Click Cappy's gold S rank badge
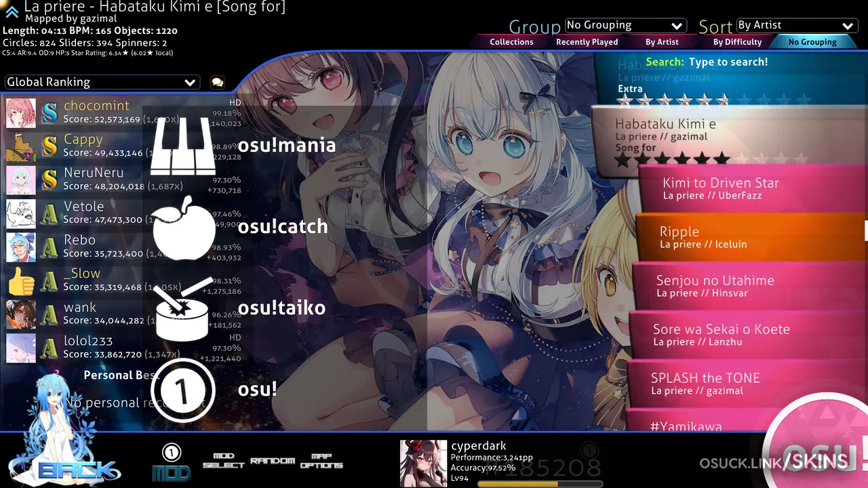The width and height of the screenshot is (868, 488). 50,146
